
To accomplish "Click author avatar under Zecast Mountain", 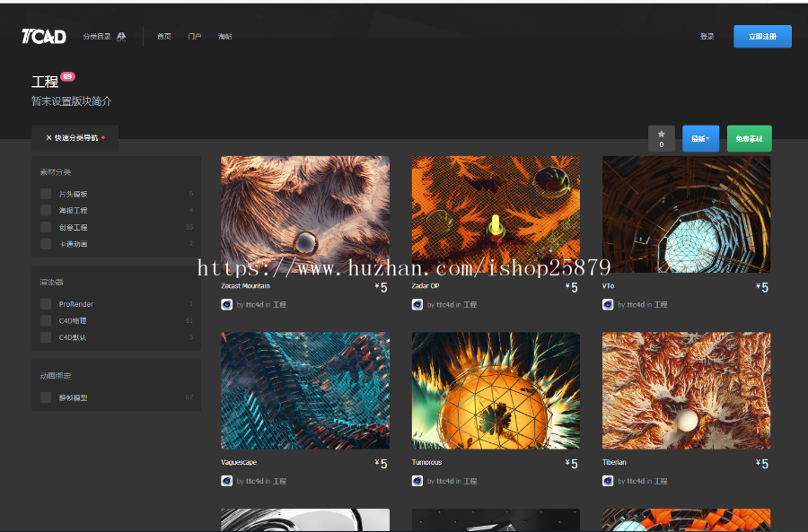I will 227,304.
